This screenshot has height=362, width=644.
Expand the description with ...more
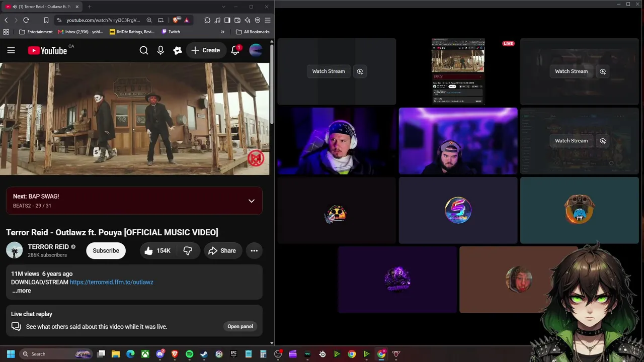click(x=22, y=291)
